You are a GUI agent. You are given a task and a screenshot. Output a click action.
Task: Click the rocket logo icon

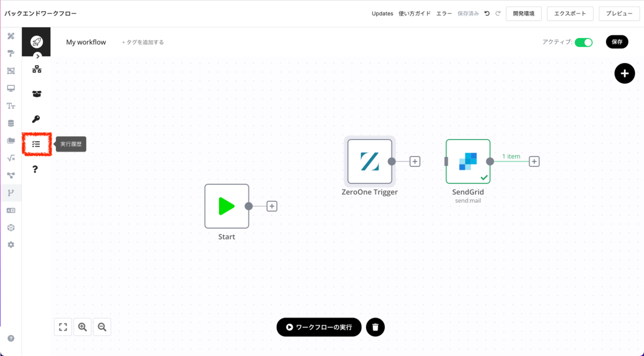[36, 41]
